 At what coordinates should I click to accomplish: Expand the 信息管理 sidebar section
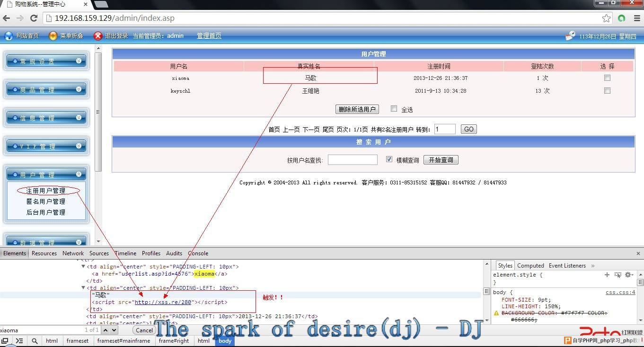pyautogui.click(x=46, y=118)
